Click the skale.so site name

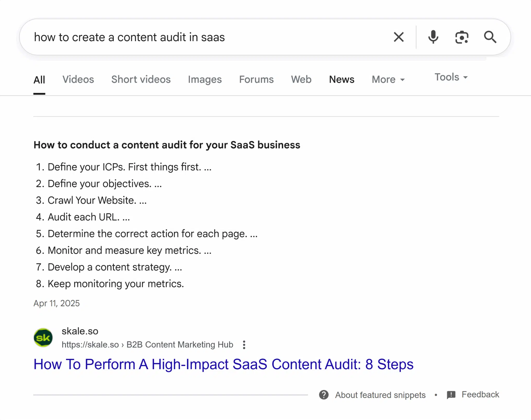click(x=80, y=331)
